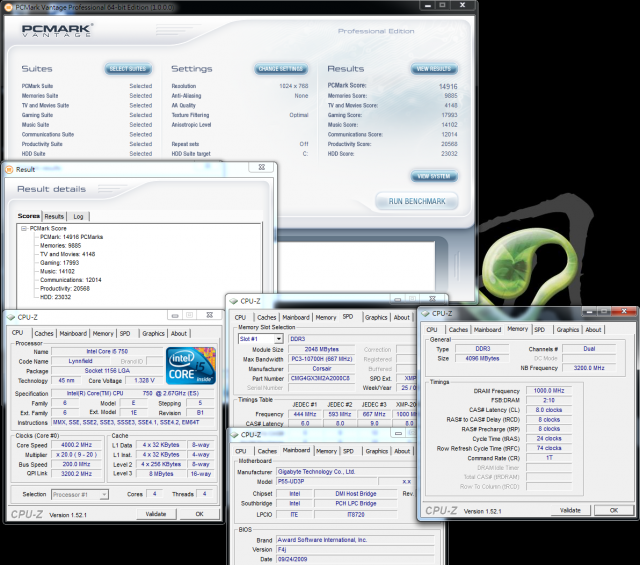Open the Memory tab in CPU-Z Mainboard window
The height and width of the screenshot is (565, 640).
[x=327, y=451]
